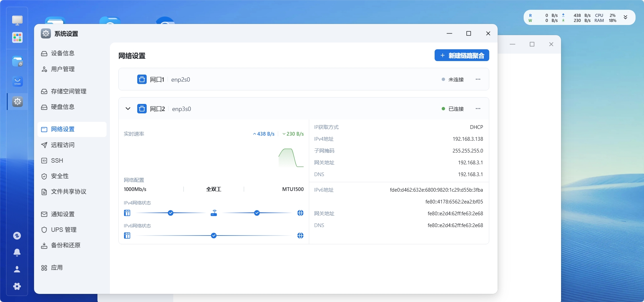Click the 1000Mb/s link speed value

point(135,189)
